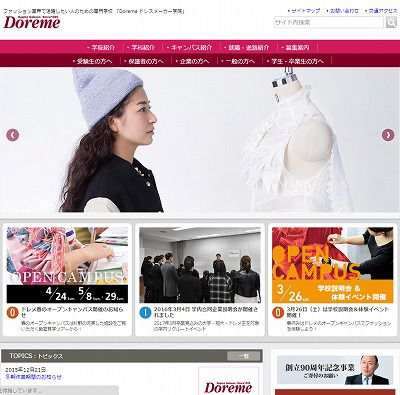The image size is (400, 395).
Task: Advance to next slide arrow
Action: point(388,135)
